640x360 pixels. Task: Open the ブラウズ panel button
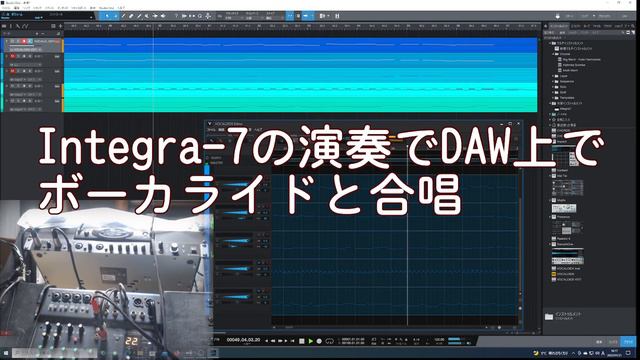(629, 342)
